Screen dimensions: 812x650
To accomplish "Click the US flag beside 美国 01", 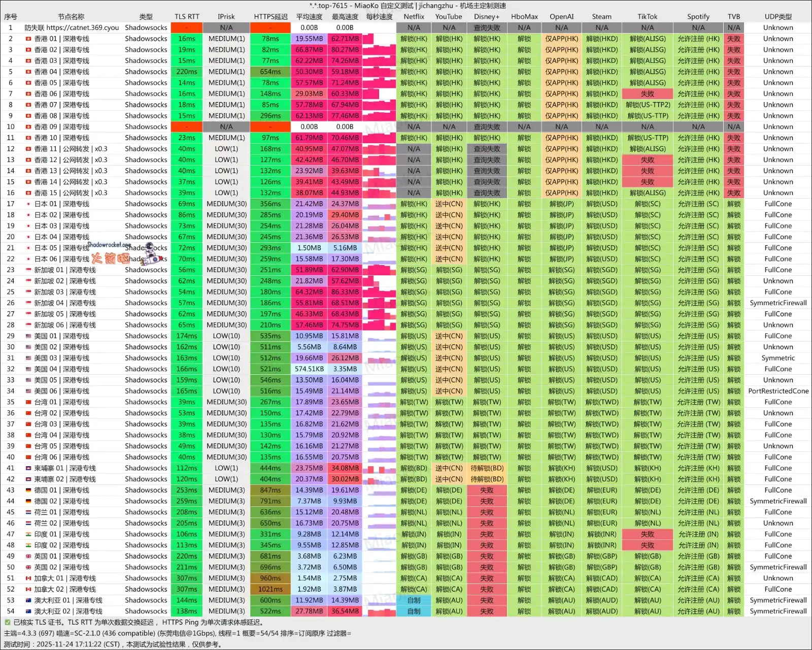I will tap(28, 336).
